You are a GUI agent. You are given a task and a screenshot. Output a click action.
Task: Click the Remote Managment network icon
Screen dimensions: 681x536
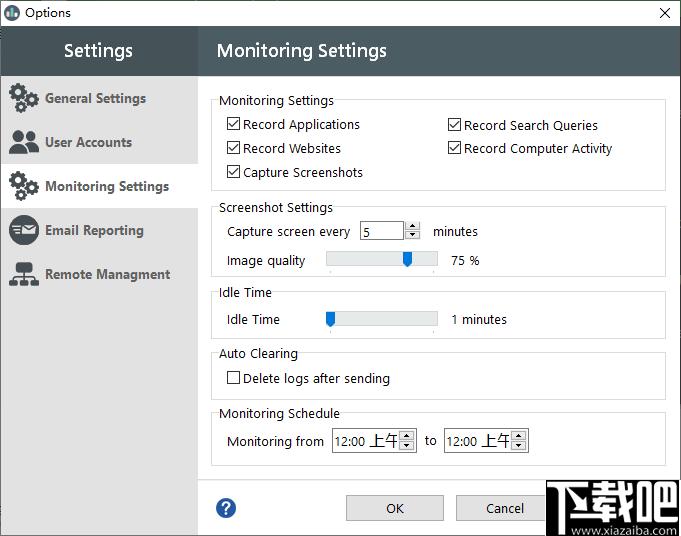tap(23, 274)
